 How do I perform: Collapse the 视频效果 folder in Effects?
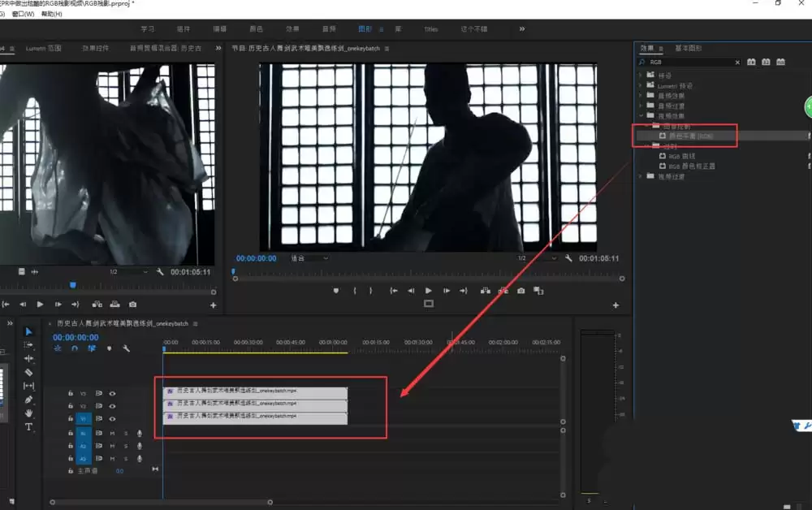click(641, 116)
